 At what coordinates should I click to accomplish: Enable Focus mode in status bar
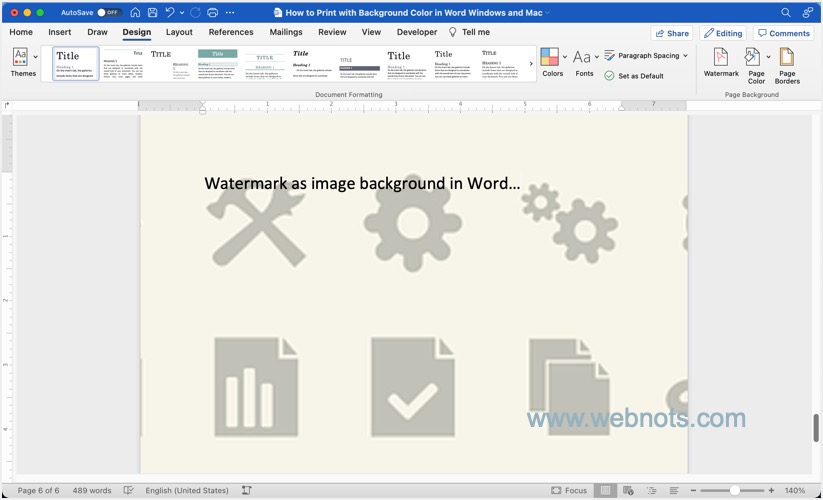(x=570, y=491)
